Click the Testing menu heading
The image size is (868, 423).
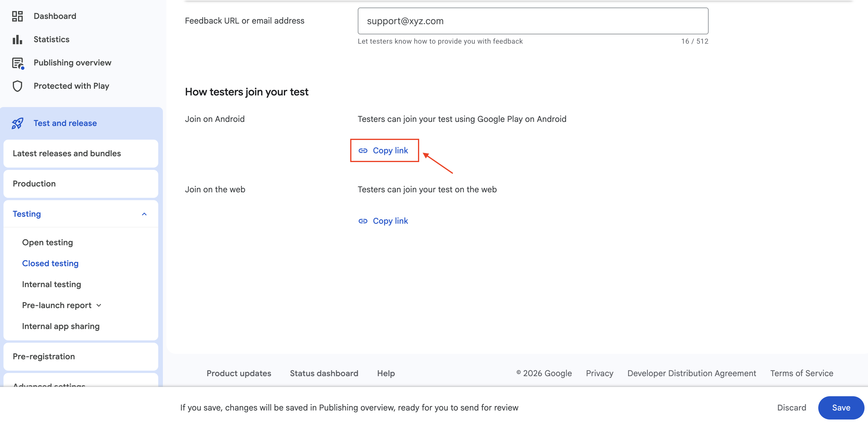(81, 214)
